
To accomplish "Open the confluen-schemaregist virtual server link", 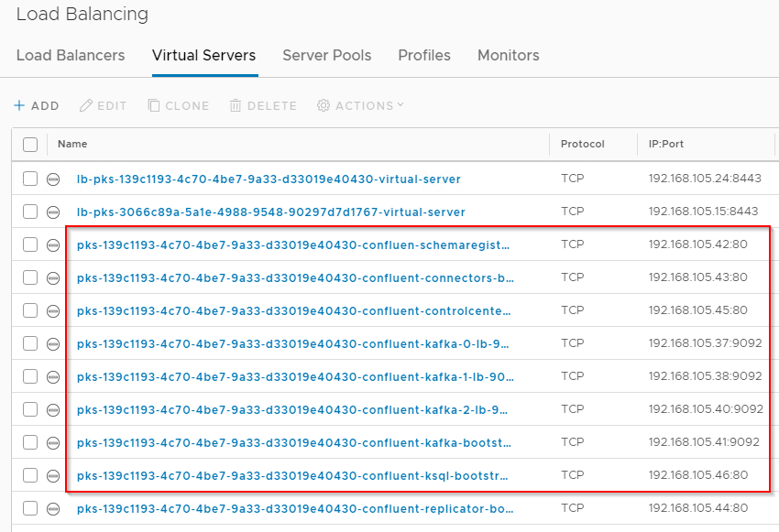I will (x=293, y=245).
